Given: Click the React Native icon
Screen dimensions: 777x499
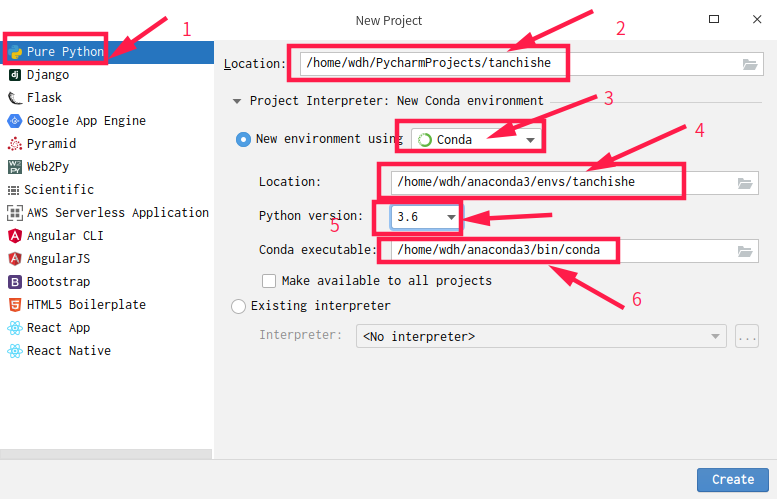Looking at the screenshot, I should (x=15, y=351).
